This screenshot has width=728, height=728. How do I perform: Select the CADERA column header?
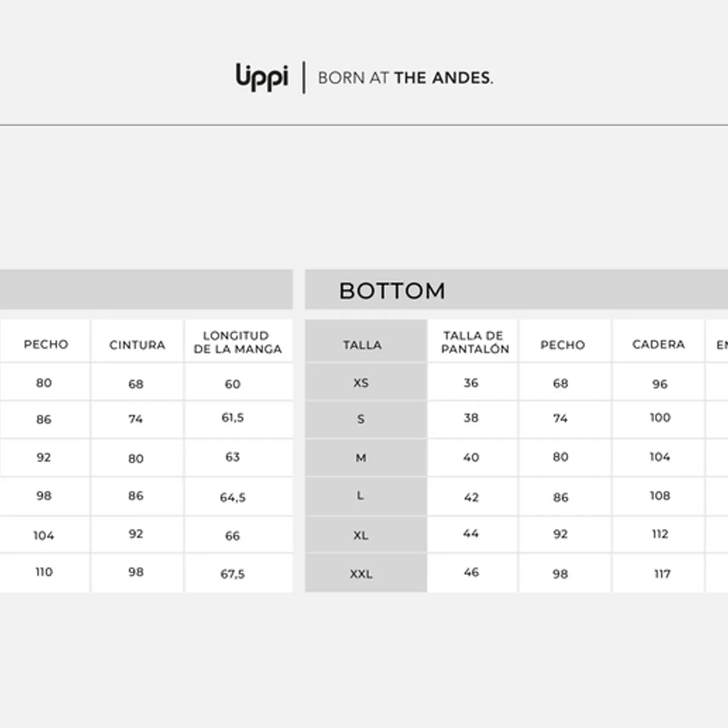pos(658,345)
